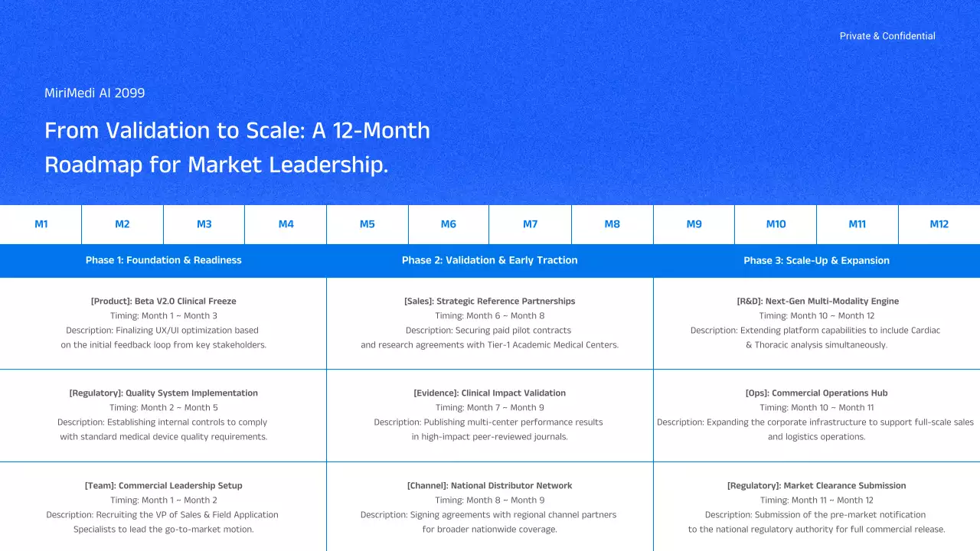Select the Next-Gen Multi-Modality Engine heading

pos(817,301)
